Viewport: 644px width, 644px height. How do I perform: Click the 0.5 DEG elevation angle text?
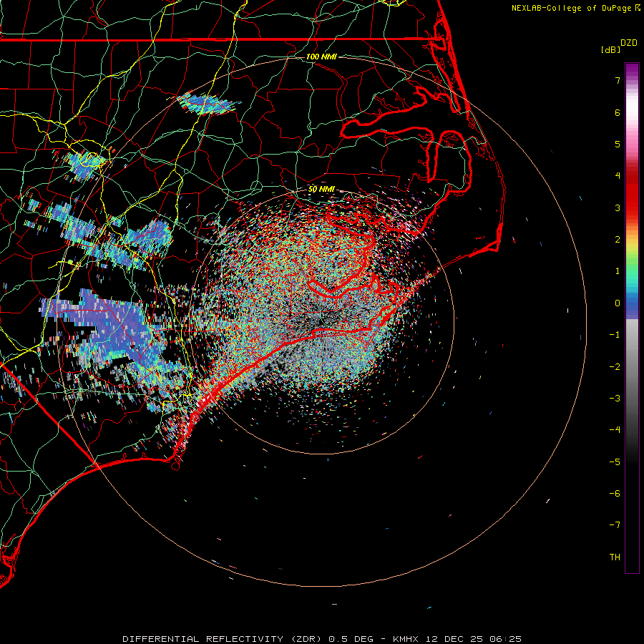tap(351, 639)
